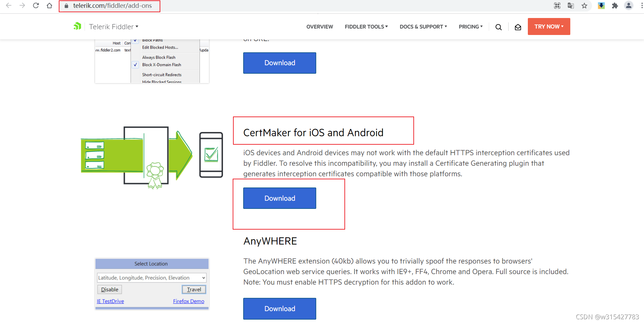The width and height of the screenshot is (644, 323).
Task: Click the Travel button in Select Location
Action: [194, 289]
